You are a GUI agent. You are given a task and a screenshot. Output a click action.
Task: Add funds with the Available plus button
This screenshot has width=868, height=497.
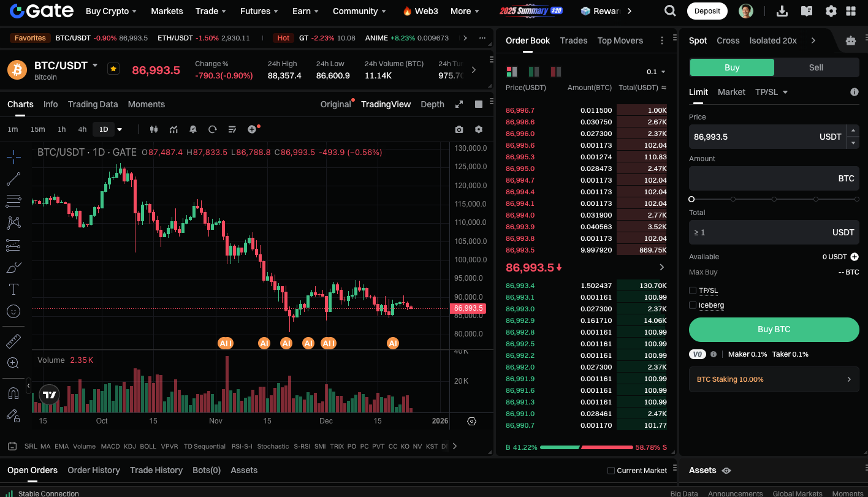click(x=855, y=257)
